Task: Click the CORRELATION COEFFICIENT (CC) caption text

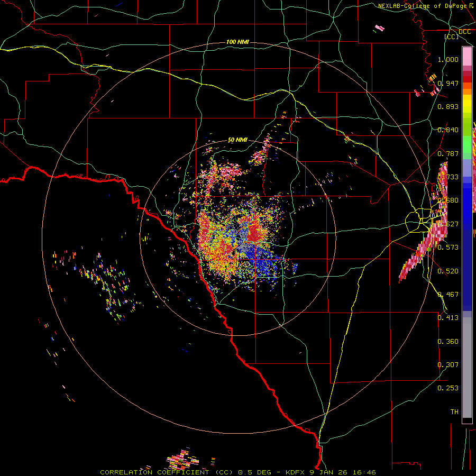Action: (x=167, y=472)
